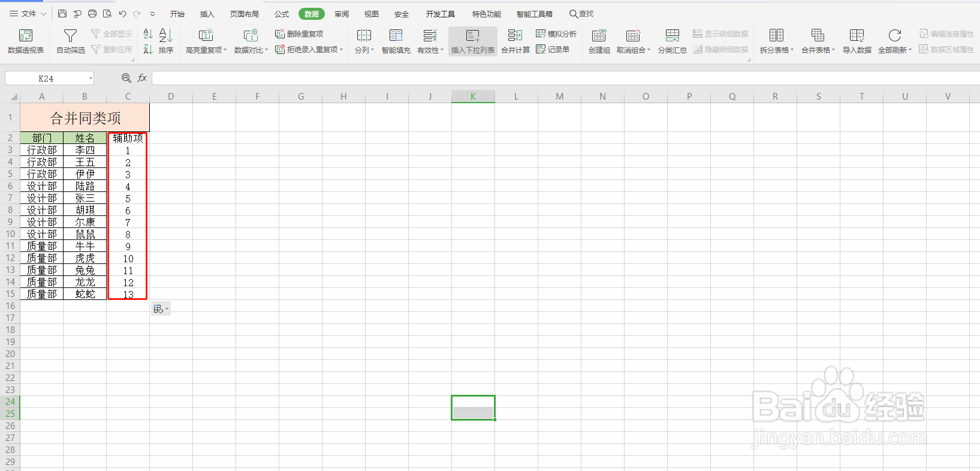Click 显示明细数据 button

(x=720, y=34)
